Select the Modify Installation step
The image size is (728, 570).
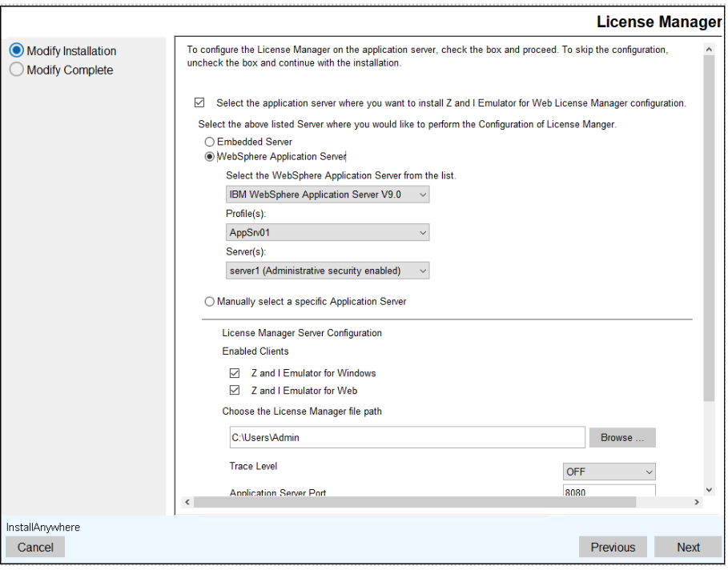17,50
